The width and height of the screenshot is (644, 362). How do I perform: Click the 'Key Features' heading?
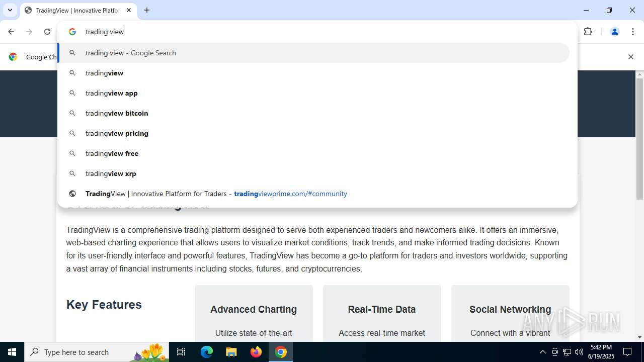point(104,305)
